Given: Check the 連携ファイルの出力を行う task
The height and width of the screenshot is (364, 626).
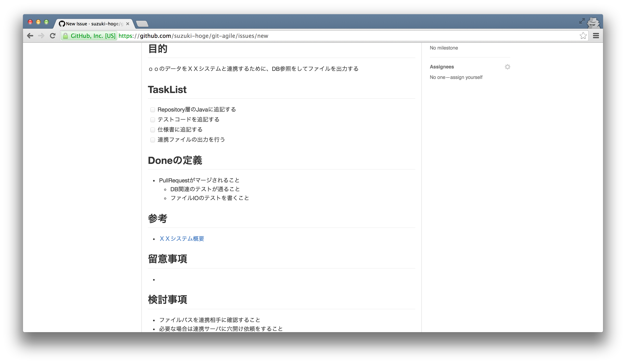Looking at the screenshot, I should pyautogui.click(x=152, y=140).
